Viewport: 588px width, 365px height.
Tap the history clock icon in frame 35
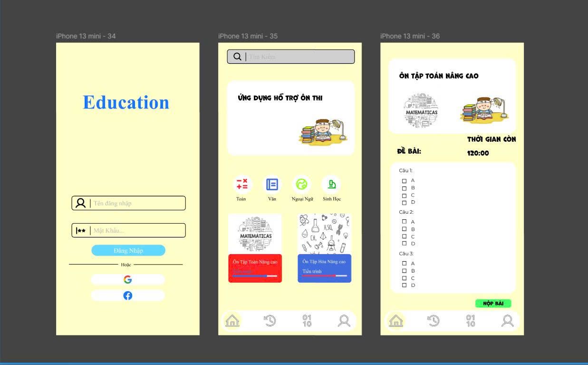[270, 321]
